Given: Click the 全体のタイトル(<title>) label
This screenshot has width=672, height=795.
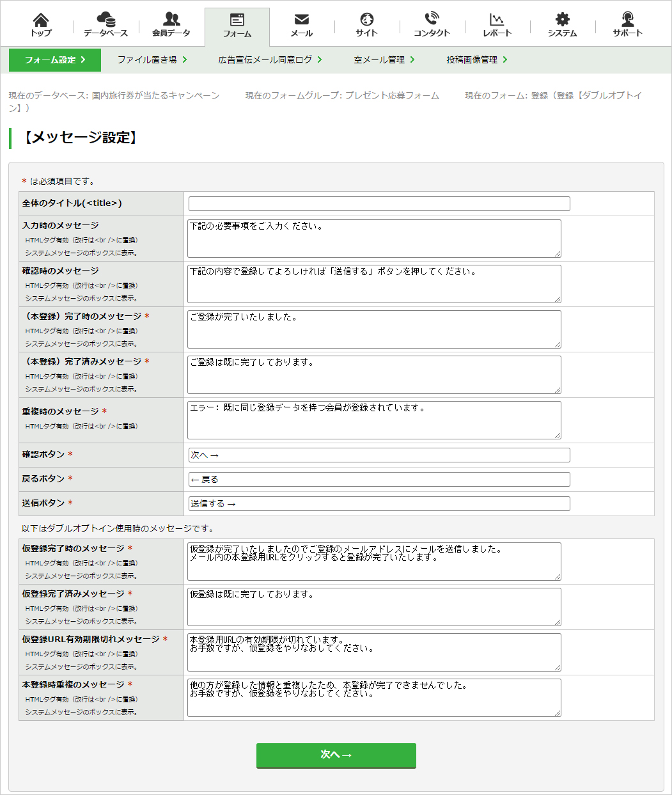Looking at the screenshot, I should tap(72, 203).
